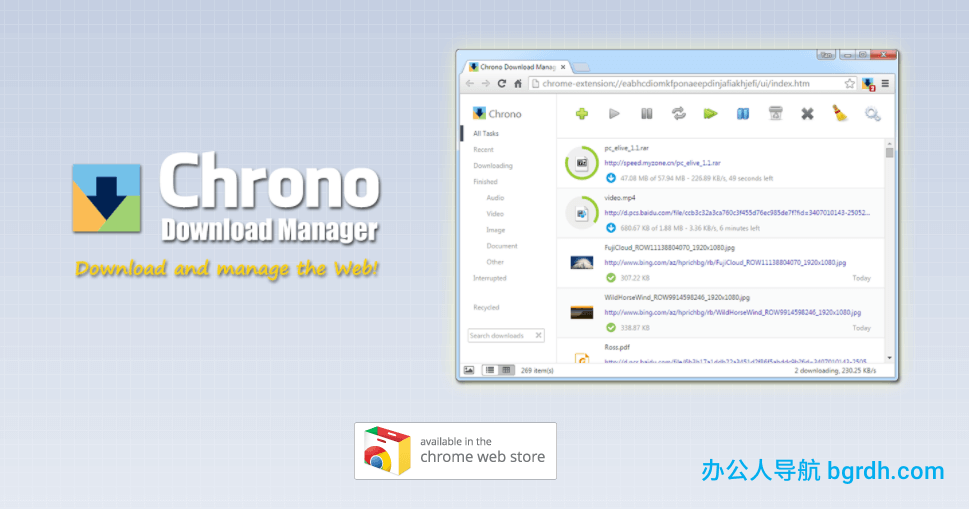Switch to list view in status bar
Image resolution: width=969 pixels, height=509 pixels.
490,370
